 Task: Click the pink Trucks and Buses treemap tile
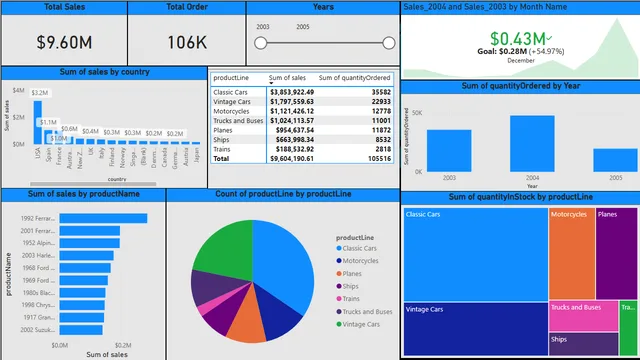584,316
